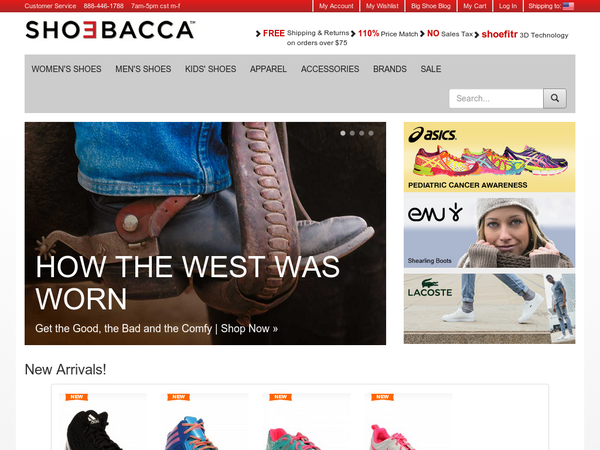Select the fourth carousel slide dot
Screen dimensions: 600x450
tap(371, 133)
